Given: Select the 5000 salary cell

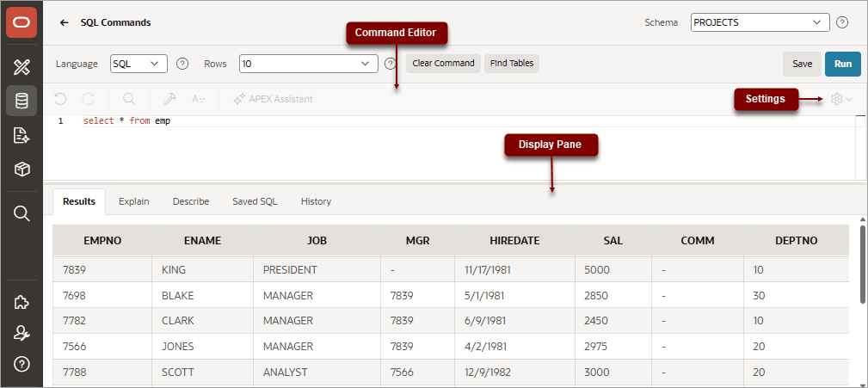Looking at the screenshot, I should (x=613, y=270).
